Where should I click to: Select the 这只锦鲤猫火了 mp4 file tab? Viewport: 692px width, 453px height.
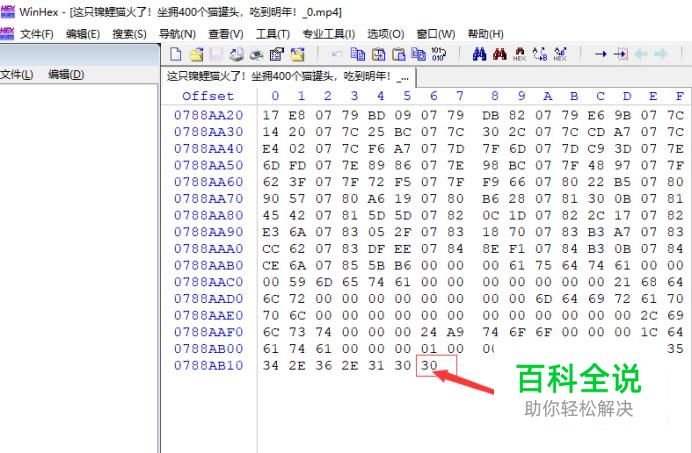pos(288,77)
